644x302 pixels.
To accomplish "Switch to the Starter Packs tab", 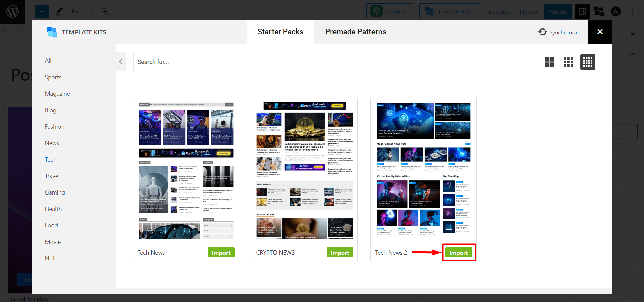I will pos(281,32).
